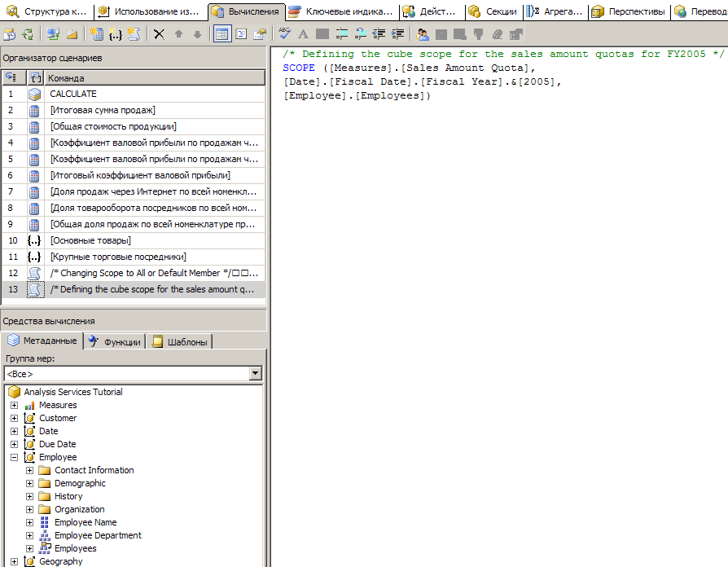Screen dimensions: 728x567
Task: Switch to Script View toolbar icon
Action: click(x=241, y=34)
